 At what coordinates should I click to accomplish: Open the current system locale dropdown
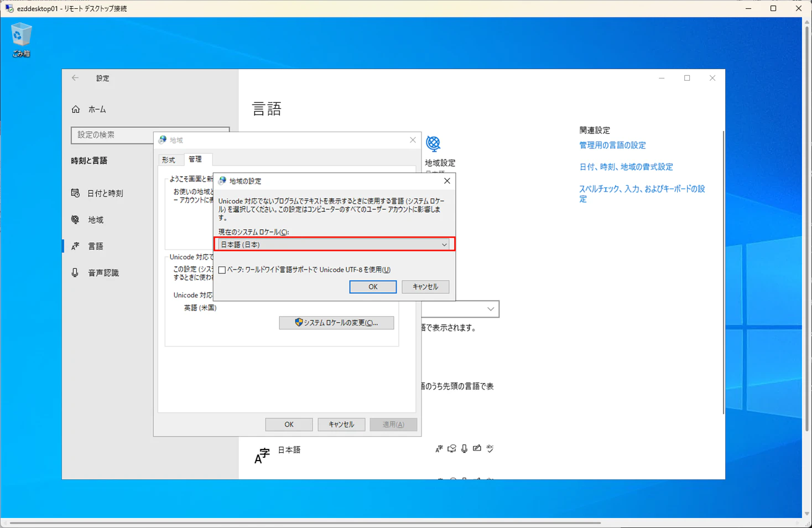(x=334, y=245)
